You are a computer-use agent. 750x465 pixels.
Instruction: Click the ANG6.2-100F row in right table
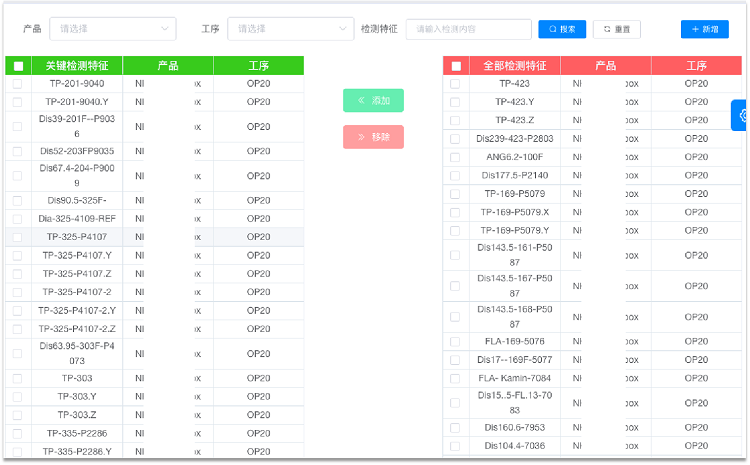click(515, 157)
